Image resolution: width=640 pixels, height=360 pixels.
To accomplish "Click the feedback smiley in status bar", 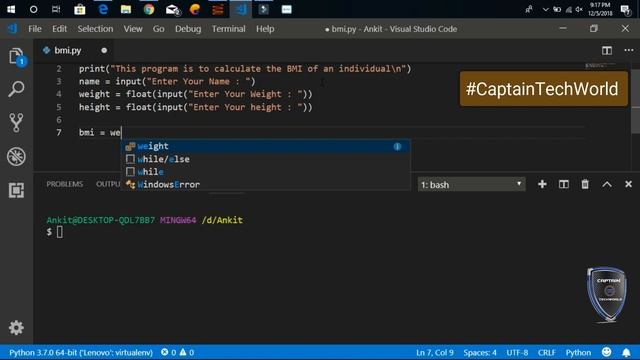I will (607, 352).
